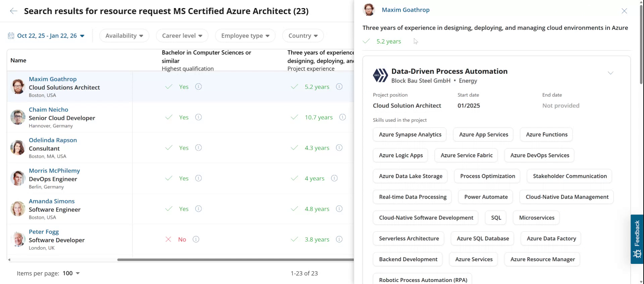The image size is (644, 284).
Task: Open info icon next to 4 years
Action: pos(334,178)
